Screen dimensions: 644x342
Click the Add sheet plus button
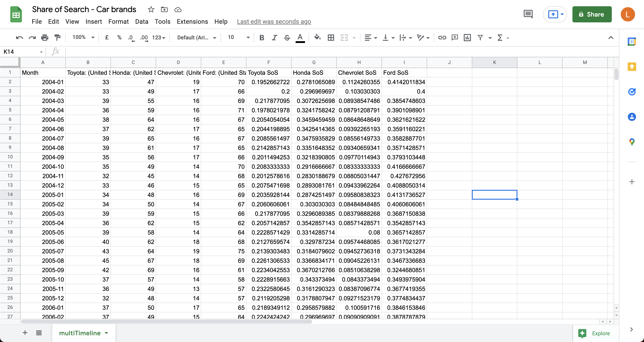click(25, 333)
